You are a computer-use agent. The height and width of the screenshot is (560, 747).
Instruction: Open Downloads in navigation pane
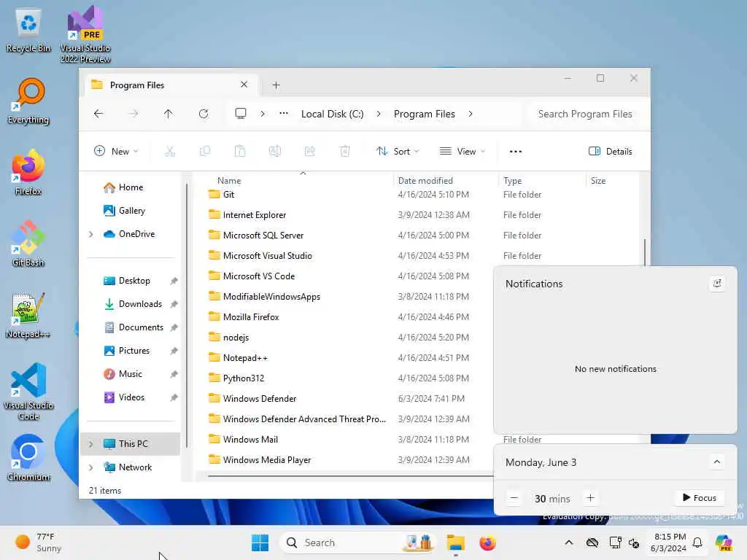140,304
